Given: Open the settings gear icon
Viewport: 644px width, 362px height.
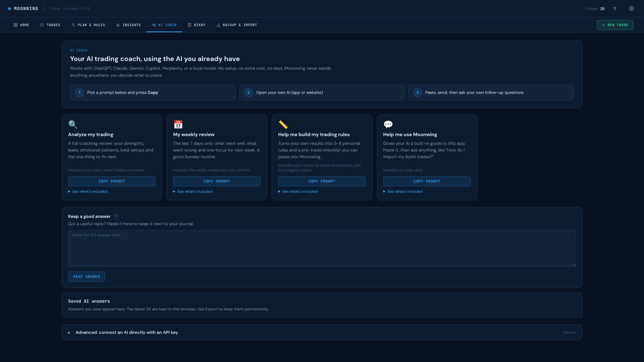Looking at the screenshot, I should (631, 9).
